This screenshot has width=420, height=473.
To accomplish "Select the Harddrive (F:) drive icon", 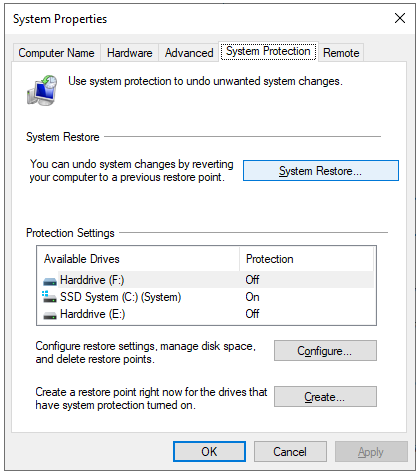I will [50, 281].
